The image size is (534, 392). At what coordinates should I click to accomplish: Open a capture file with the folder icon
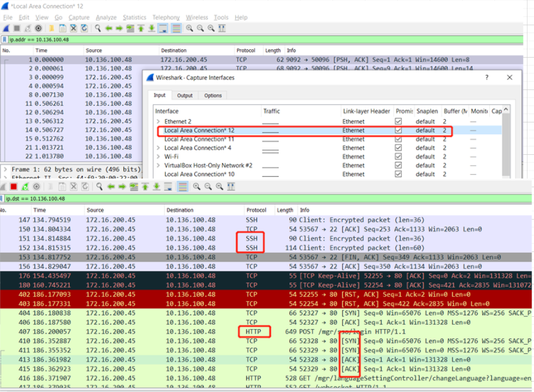tap(51, 29)
